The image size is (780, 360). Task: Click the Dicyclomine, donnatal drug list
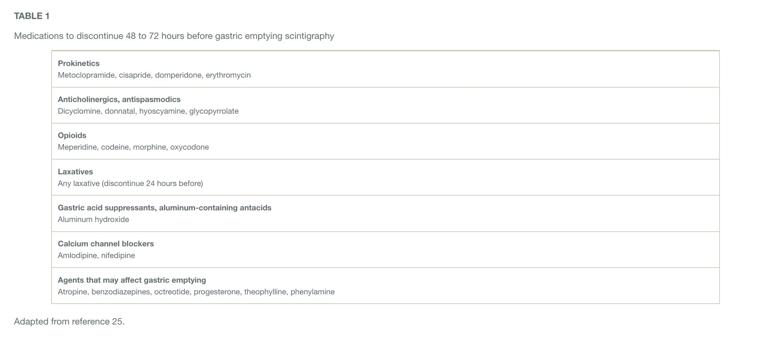coord(148,111)
